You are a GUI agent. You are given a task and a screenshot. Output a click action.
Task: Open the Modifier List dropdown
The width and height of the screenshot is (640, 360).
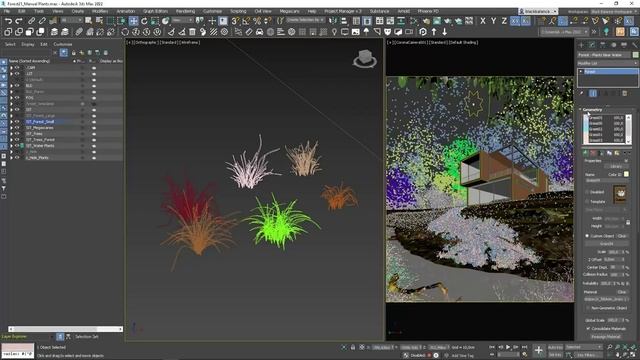pos(607,63)
